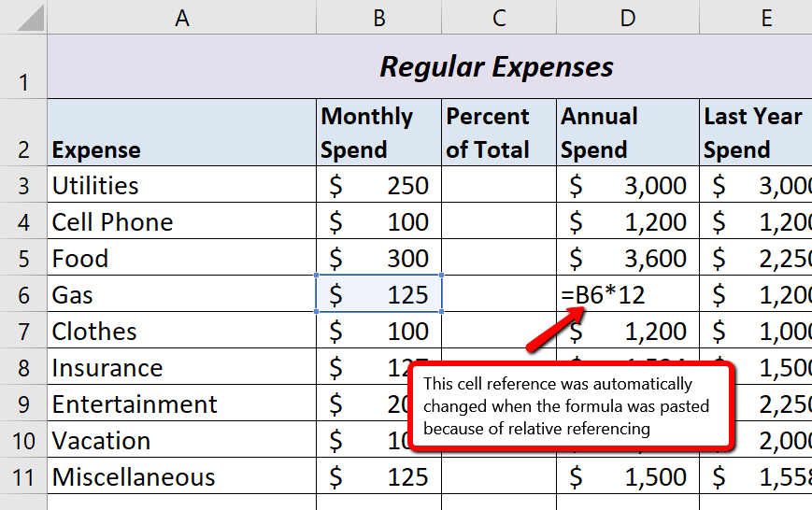Select row 5 header

(x=23, y=257)
